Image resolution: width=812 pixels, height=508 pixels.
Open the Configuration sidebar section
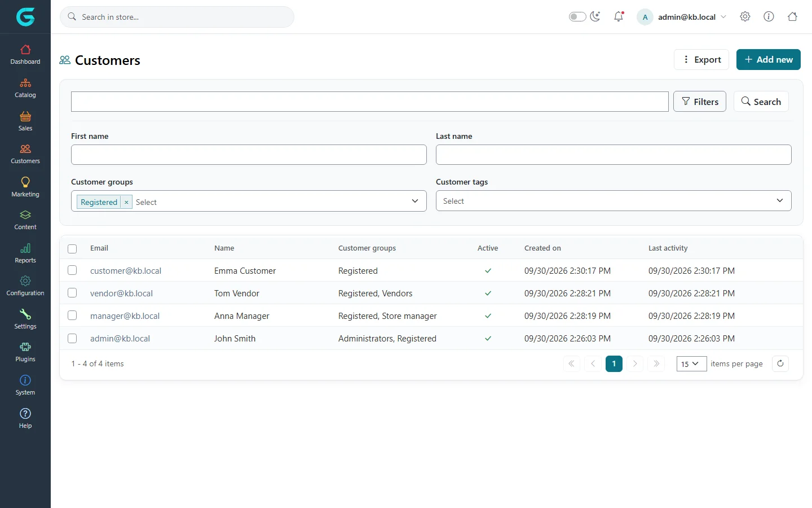(25, 286)
